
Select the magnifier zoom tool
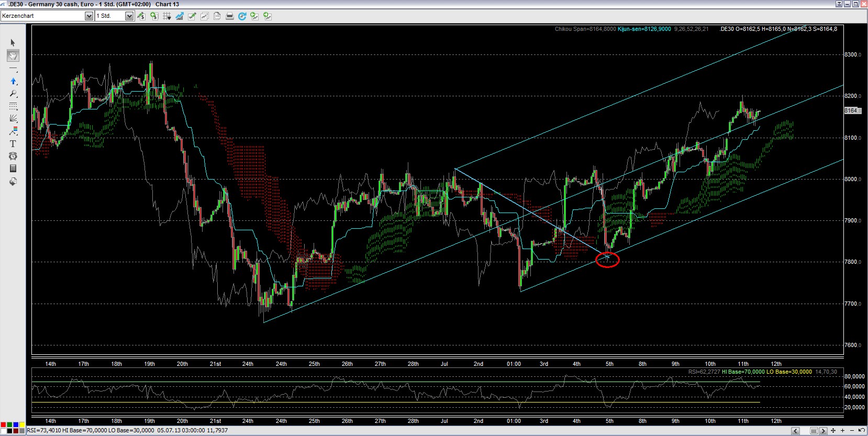pyautogui.click(x=13, y=94)
